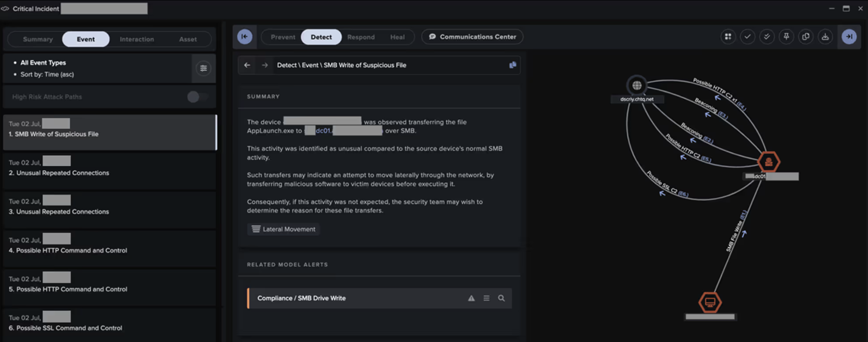Click alert warning triangle on SMB Drive Write
Viewport: 868px width, 342px height.
point(471,298)
